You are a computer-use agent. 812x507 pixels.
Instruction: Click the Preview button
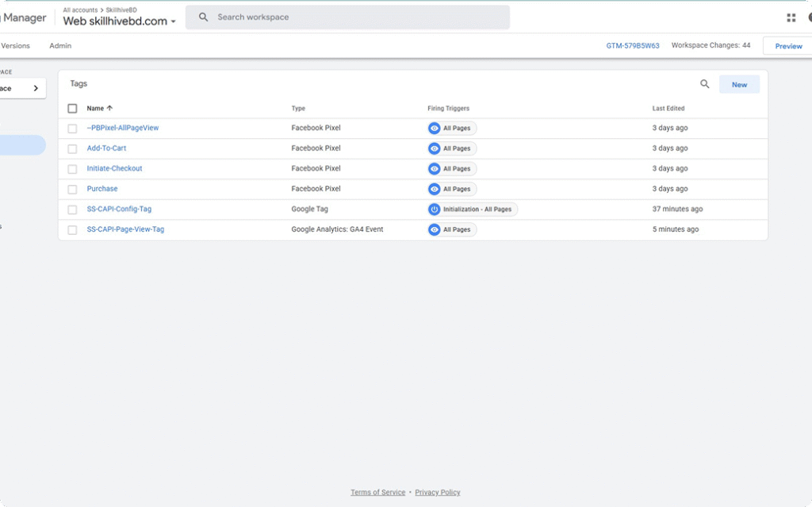click(x=788, y=46)
